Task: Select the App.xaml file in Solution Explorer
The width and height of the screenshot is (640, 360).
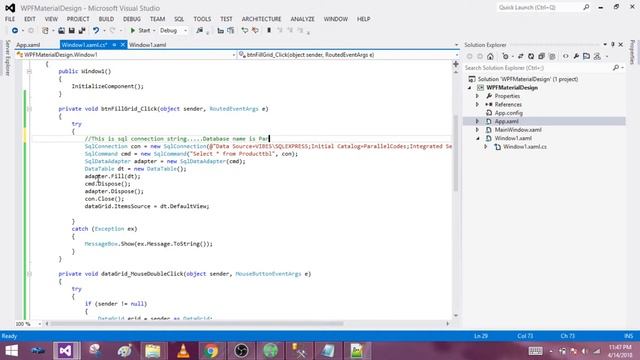Action: coord(507,121)
